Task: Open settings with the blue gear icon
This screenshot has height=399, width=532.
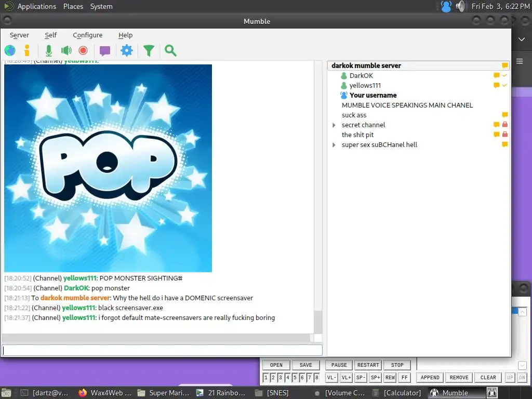Action: pos(127,50)
